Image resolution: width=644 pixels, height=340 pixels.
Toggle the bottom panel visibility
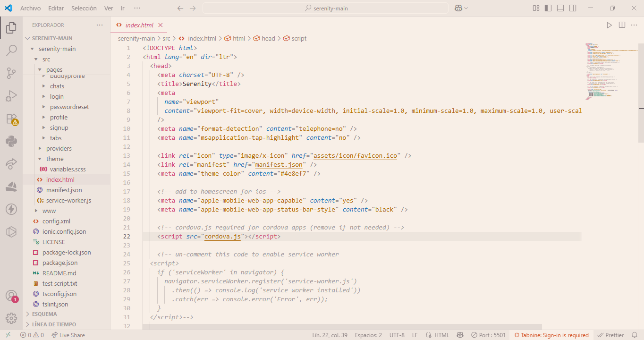[x=560, y=8]
